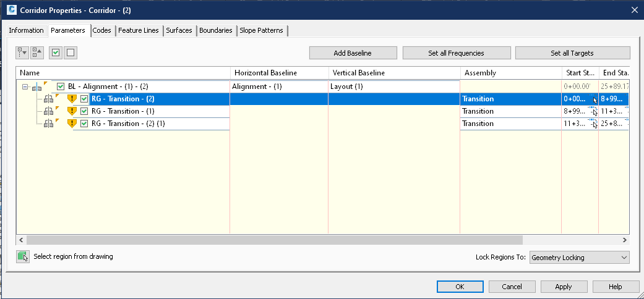
Task: Open the Codes tab
Action: (x=102, y=30)
